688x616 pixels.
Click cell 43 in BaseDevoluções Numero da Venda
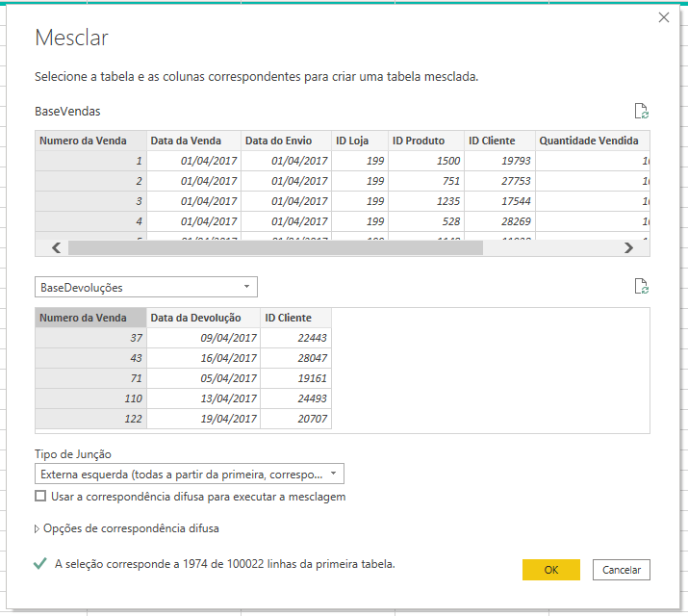[x=90, y=358]
